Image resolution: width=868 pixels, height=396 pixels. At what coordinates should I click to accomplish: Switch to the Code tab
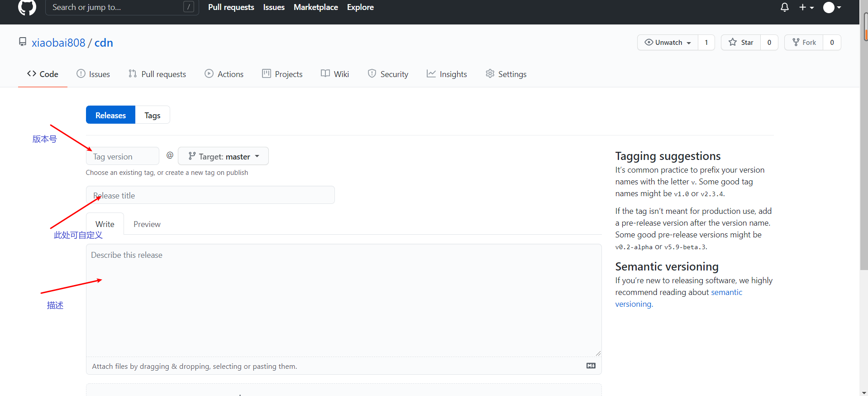pos(43,74)
